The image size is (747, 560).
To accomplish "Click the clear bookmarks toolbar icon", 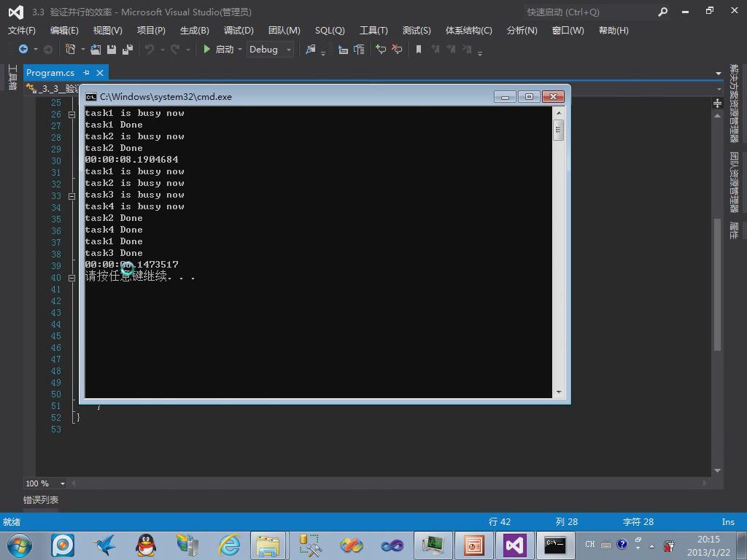I will pyautogui.click(x=468, y=49).
